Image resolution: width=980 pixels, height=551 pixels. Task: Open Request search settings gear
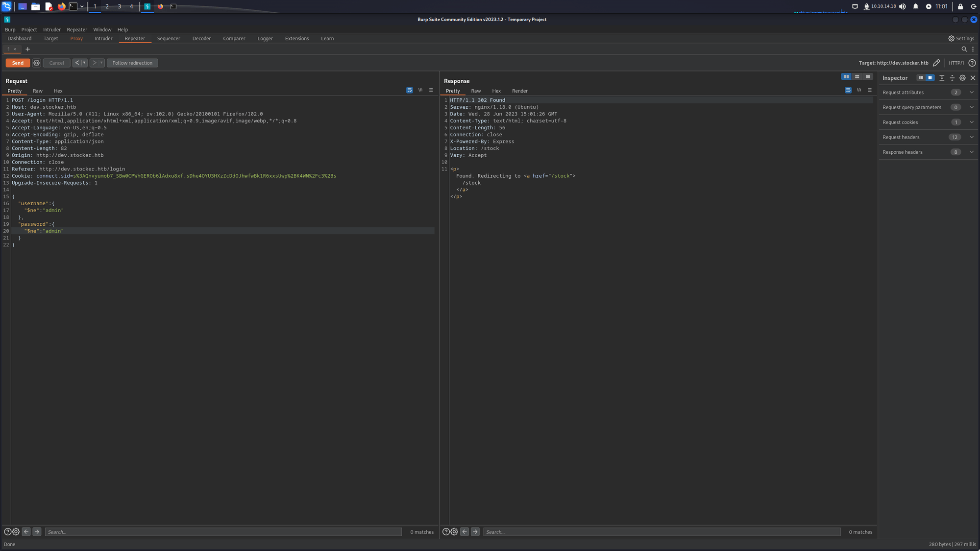click(x=16, y=532)
